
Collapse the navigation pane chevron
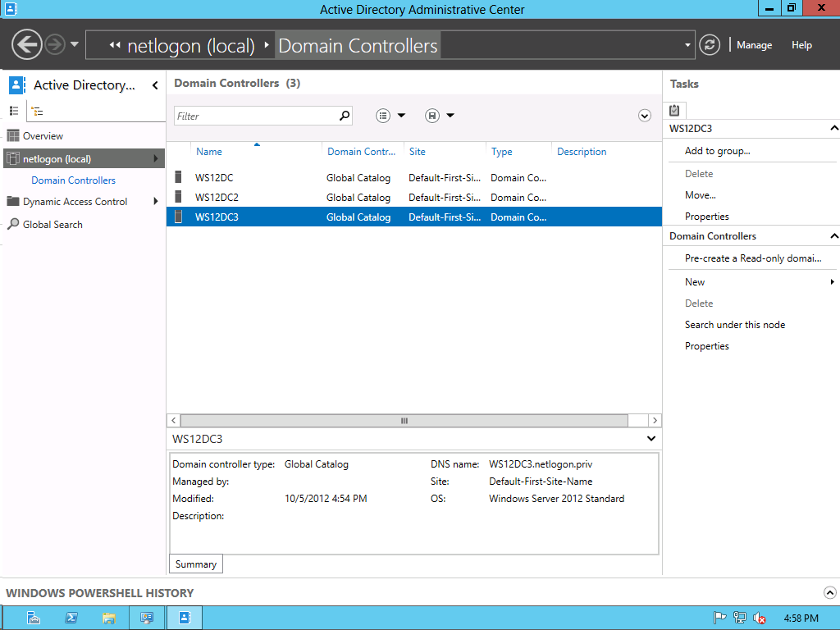(x=155, y=85)
